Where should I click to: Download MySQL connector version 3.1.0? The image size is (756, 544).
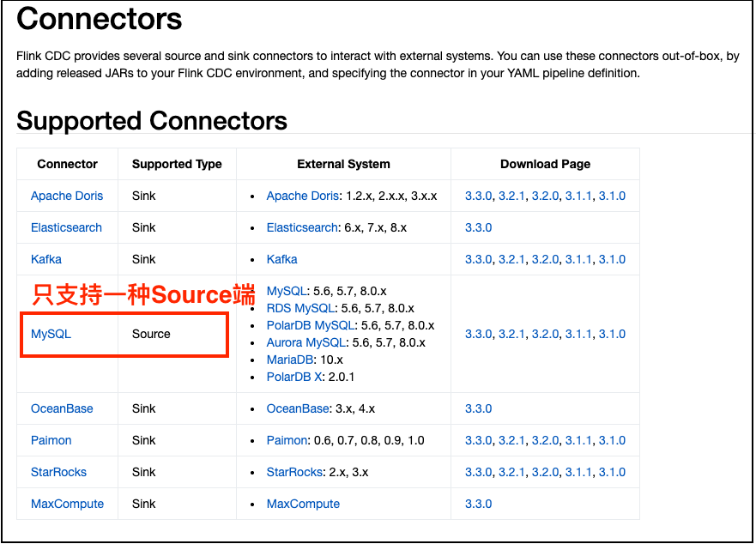[612, 334]
